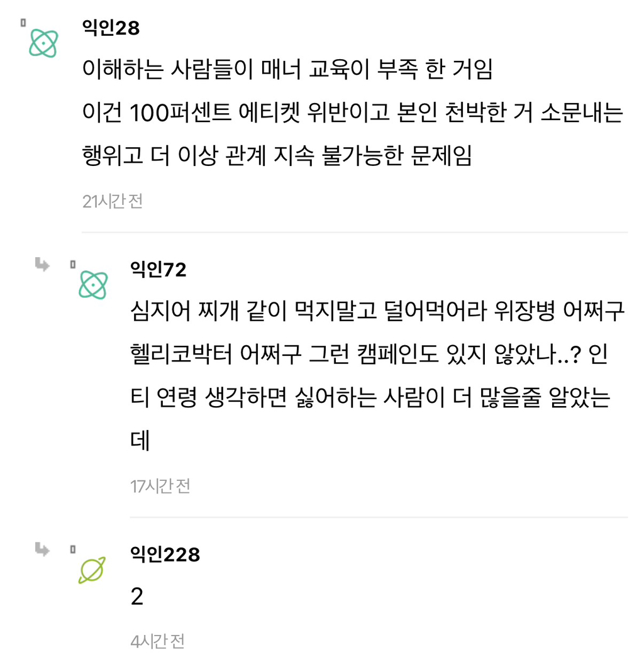The image size is (644, 667).
Task: Select 익인228's reply text "2"
Action: click(x=137, y=597)
